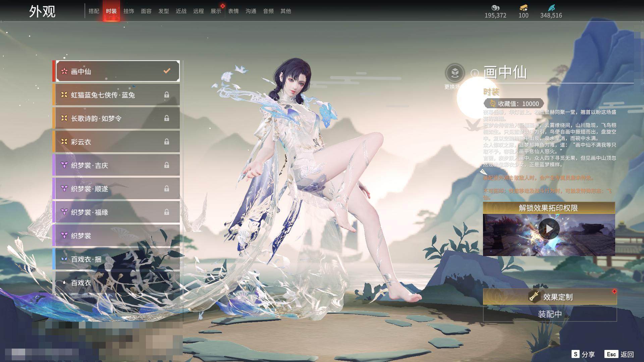Screen dimensions: 644x362
Task: Click the silver coin currency icon
Action: pos(495,8)
